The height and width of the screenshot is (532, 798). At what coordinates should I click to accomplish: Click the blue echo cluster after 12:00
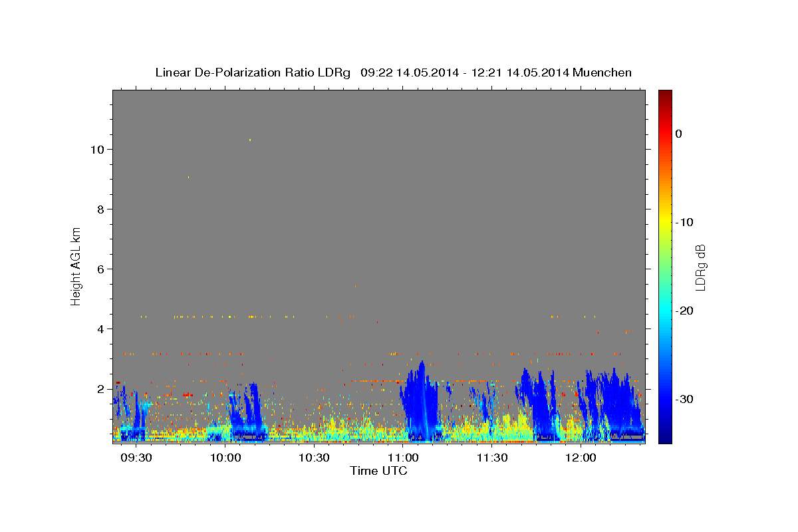[x=612, y=406]
